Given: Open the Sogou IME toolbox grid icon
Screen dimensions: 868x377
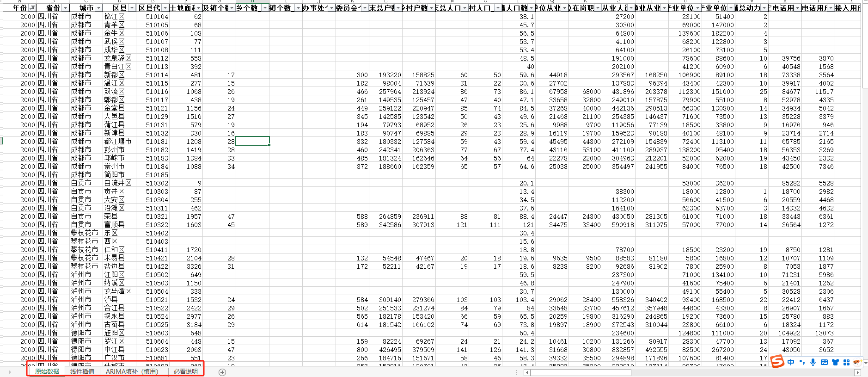Looking at the screenshot, I should [846, 362].
